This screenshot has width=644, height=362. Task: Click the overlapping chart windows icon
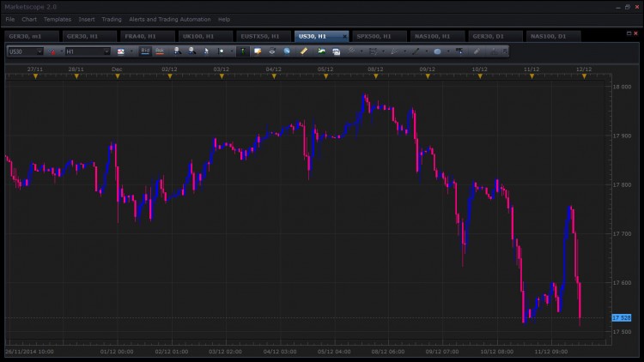click(x=337, y=51)
